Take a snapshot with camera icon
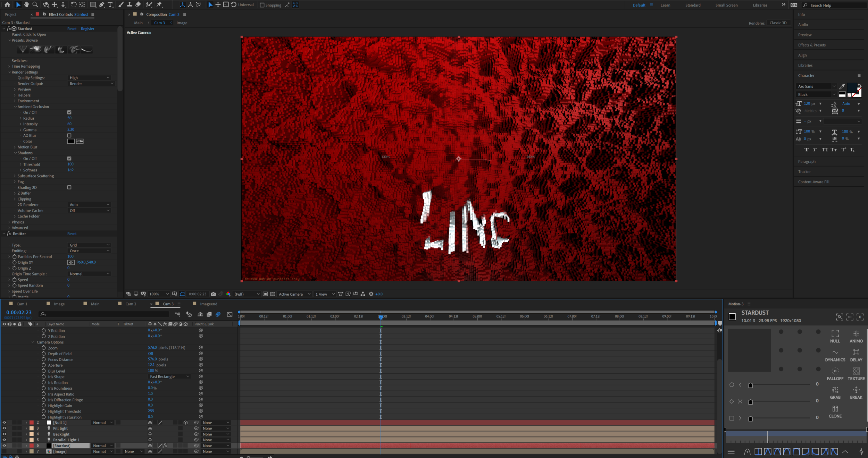 [x=213, y=294]
